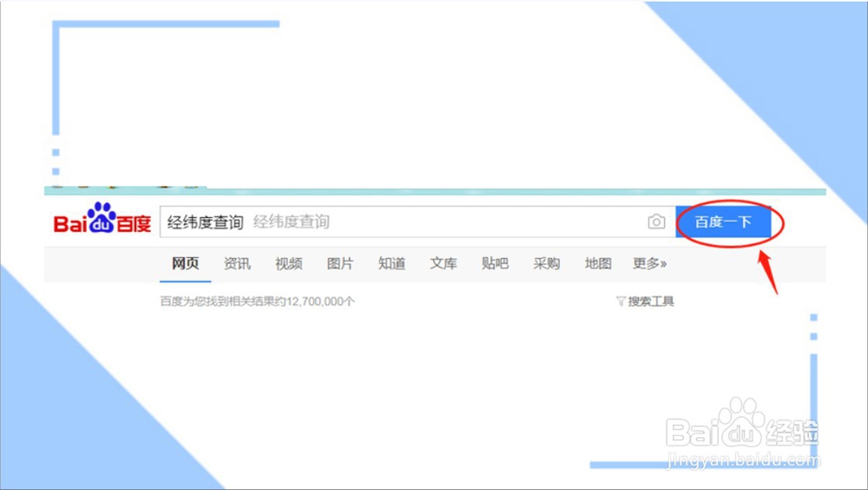
Task: Focus the search box containing 经纬度查询
Action: (x=418, y=222)
